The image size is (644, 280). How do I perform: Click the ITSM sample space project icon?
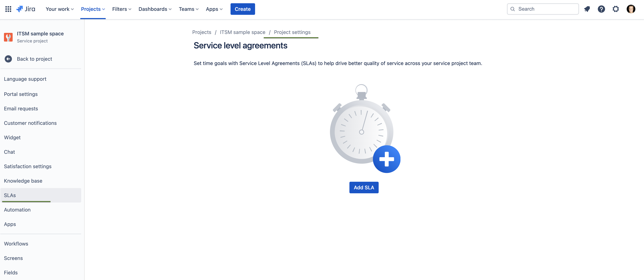point(8,37)
